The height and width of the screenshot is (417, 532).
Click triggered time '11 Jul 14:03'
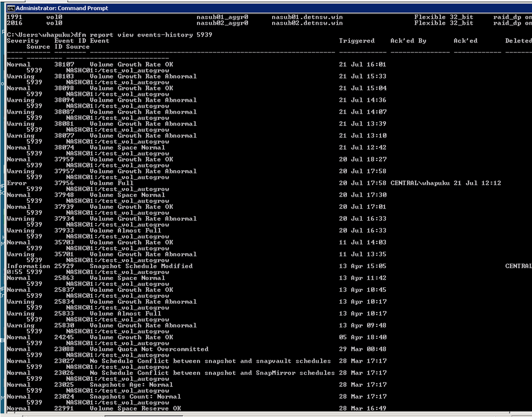(x=363, y=242)
